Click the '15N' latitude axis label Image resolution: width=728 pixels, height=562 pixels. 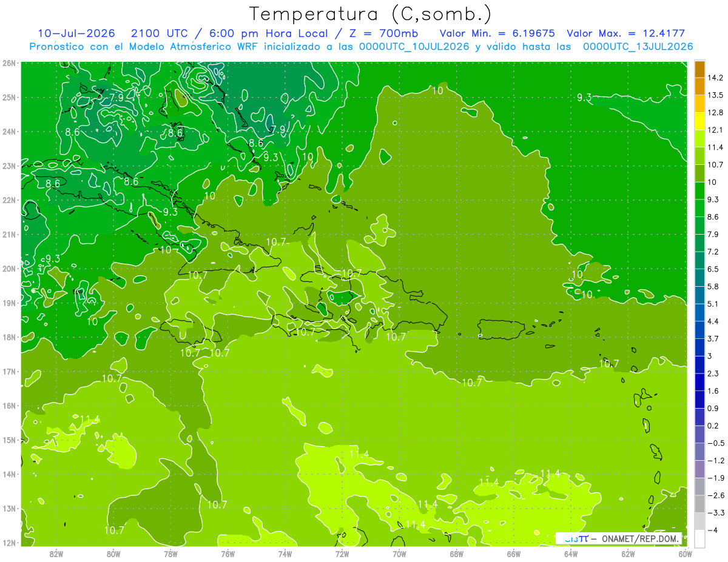tap(9, 440)
